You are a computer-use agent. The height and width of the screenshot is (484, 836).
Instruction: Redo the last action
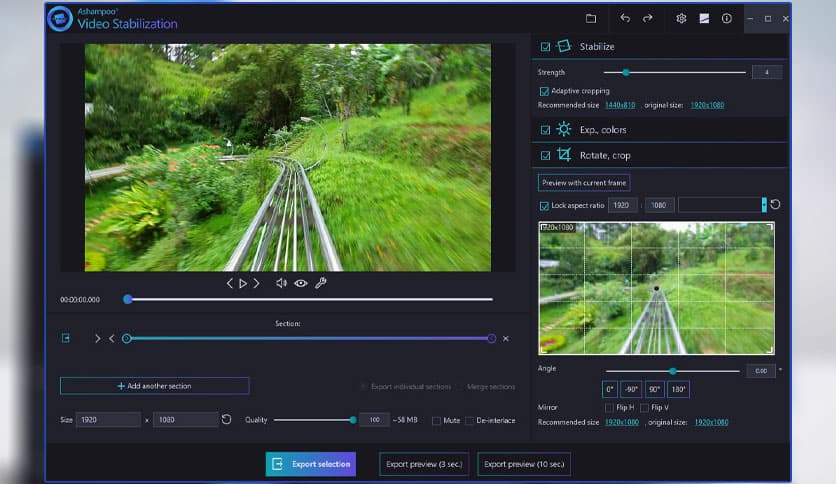(x=647, y=18)
